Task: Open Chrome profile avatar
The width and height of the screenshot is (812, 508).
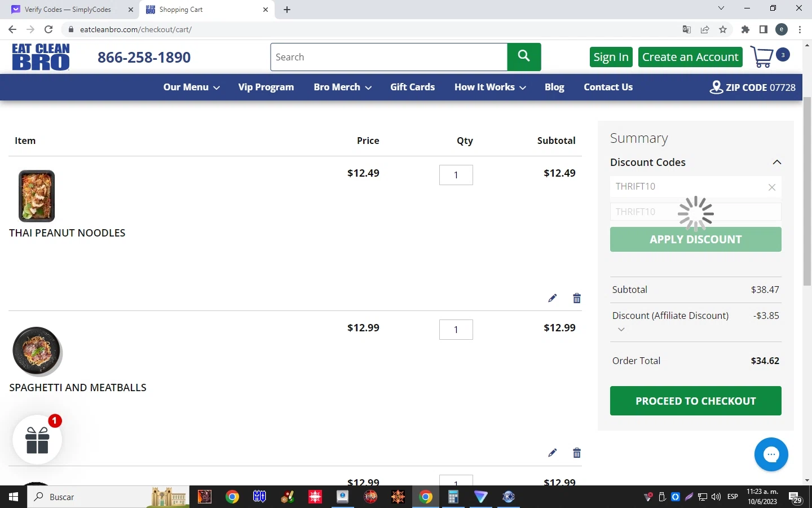Action: (x=782, y=29)
